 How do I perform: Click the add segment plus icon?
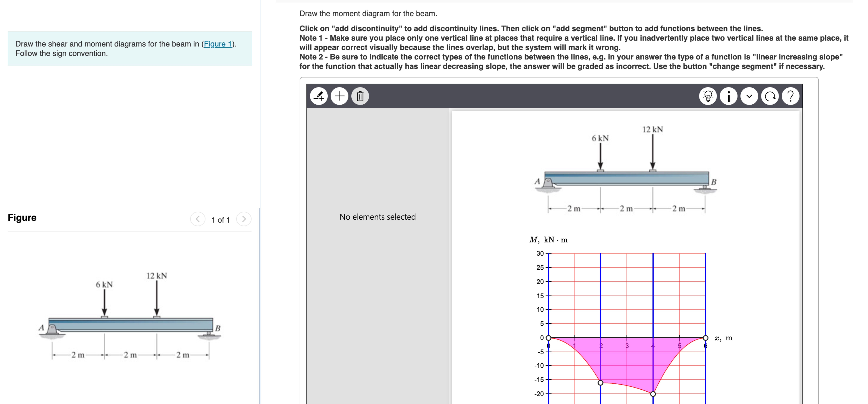click(x=339, y=96)
